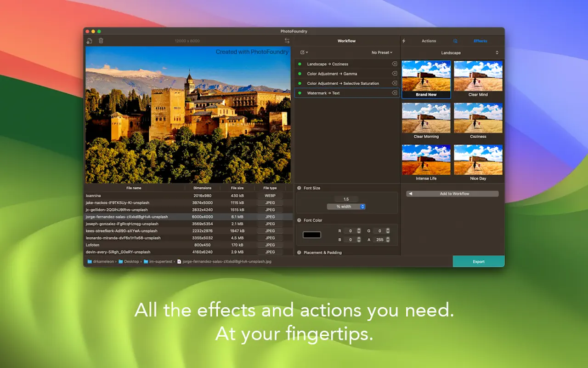
Task: Open the No Preset dropdown
Action: coord(382,52)
